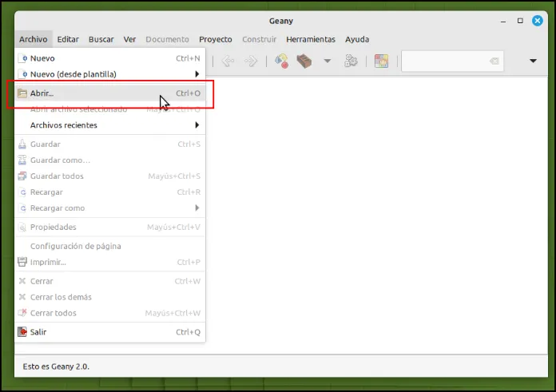Click the Mayús+Ctrl+S shortcut text

pos(174,176)
